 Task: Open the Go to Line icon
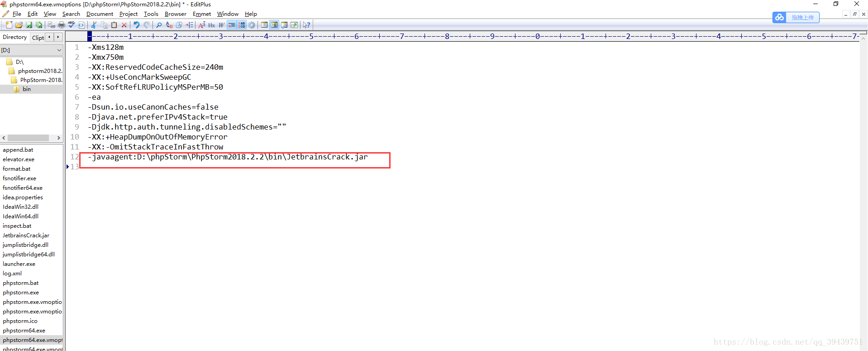pyautogui.click(x=189, y=25)
